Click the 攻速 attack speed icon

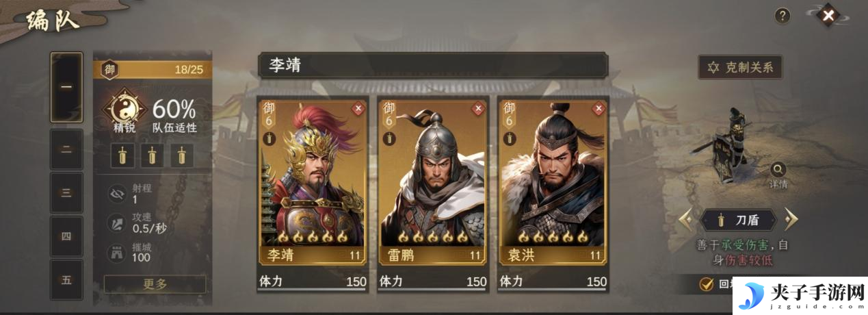tap(118, 222)
